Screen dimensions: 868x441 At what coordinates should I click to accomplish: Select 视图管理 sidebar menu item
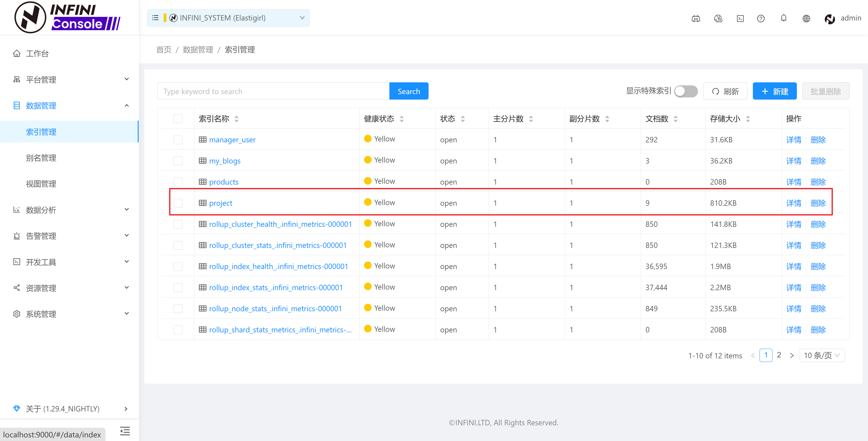pos(41,184)
